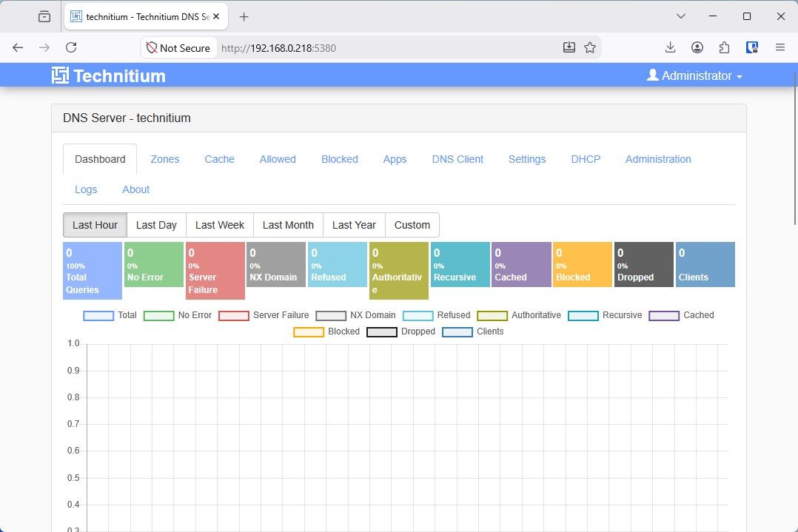Screen dimensions: 798x532
Task: Go to the Settings tab
Action: click(527, 159)
